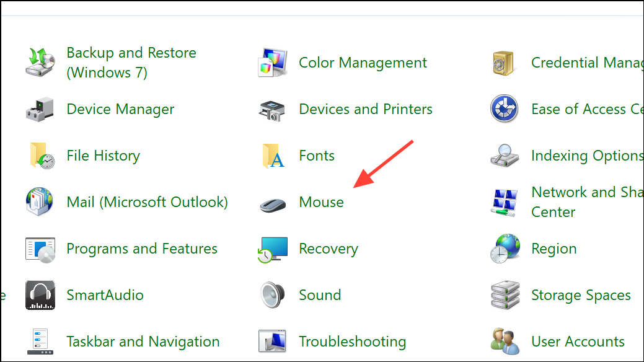Screen dimensions: 644x362
Task: Select the Devices and Printers icon
Action: coord(271,108)
